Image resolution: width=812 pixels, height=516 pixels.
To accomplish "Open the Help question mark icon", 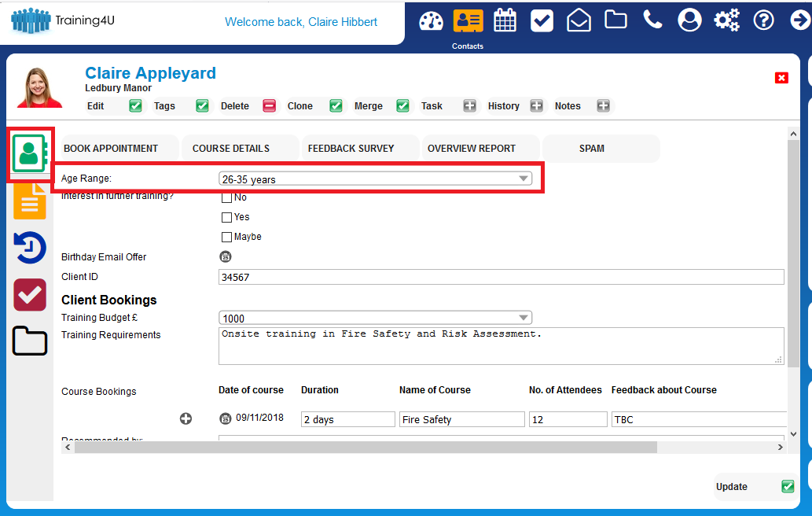I will click(x=763, y=20).
